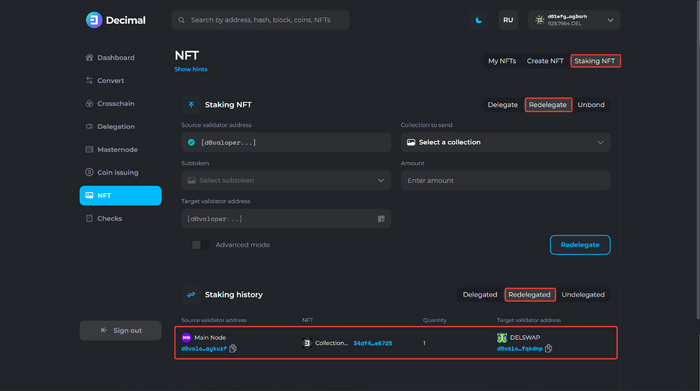
Task: Click Source validator address field
Action: [x=286, y=142]
